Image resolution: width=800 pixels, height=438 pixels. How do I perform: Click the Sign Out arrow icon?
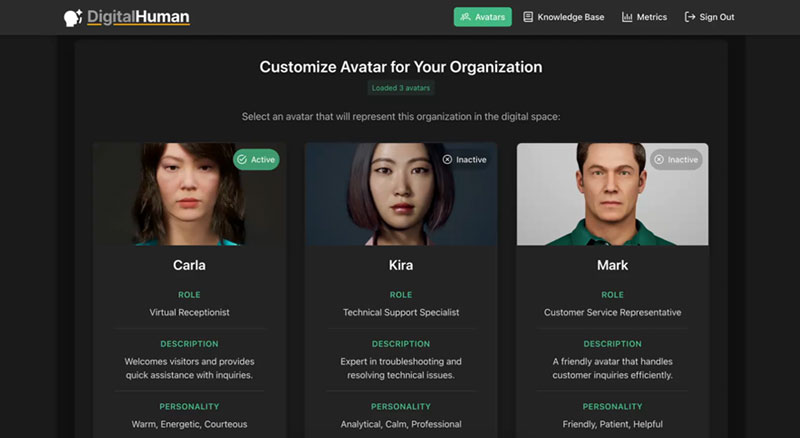(690, 17)
